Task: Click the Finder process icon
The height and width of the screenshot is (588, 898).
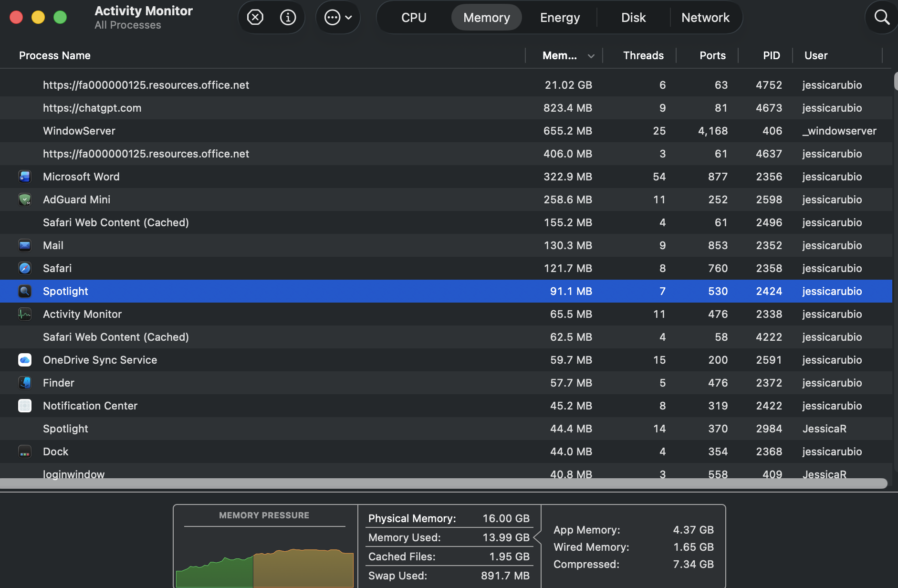Action: [25, 383]
